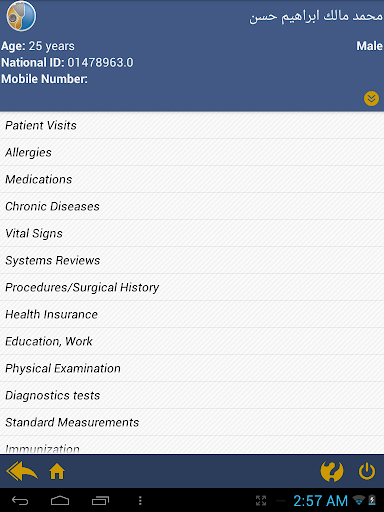Open the home screen via house icon
384x512 pixels.
click(57, 471)
